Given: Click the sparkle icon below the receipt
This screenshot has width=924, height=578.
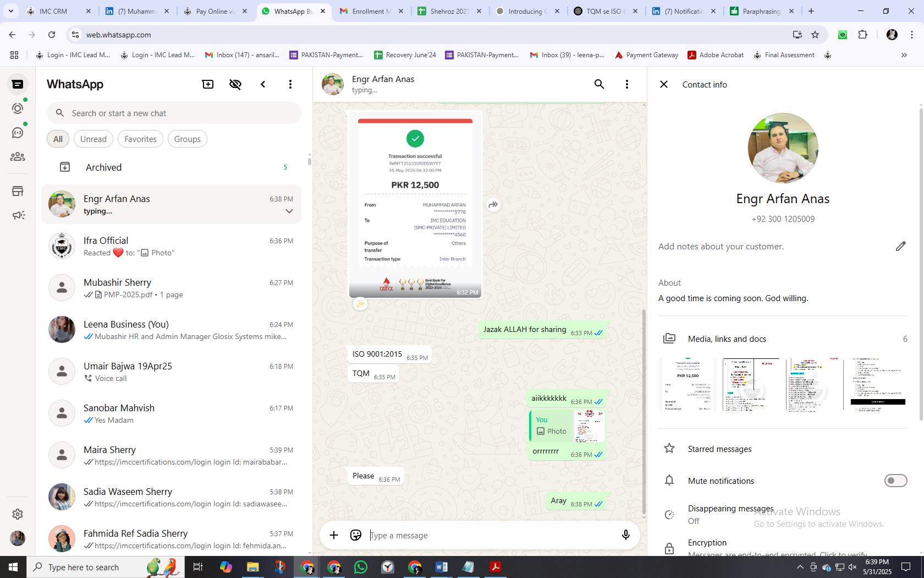Looking at the screenshot, I should coord(360,304).
